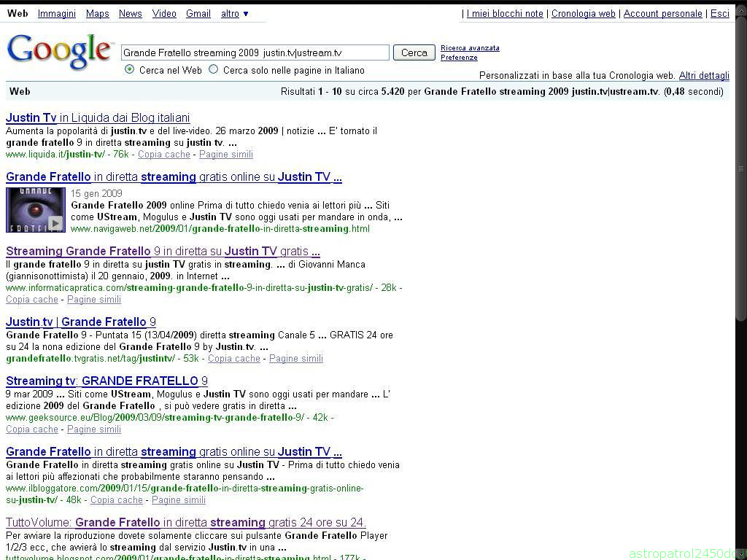Open Justin.tv | Grande Fratello 9 result
Viewport: 747px width, 560px height.
pos(81,322)
